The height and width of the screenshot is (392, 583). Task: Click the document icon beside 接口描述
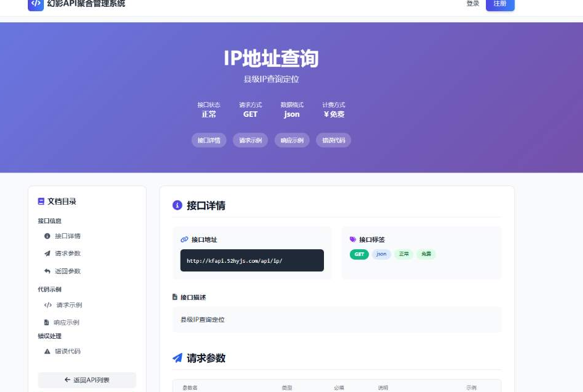[x=175, y=297]
